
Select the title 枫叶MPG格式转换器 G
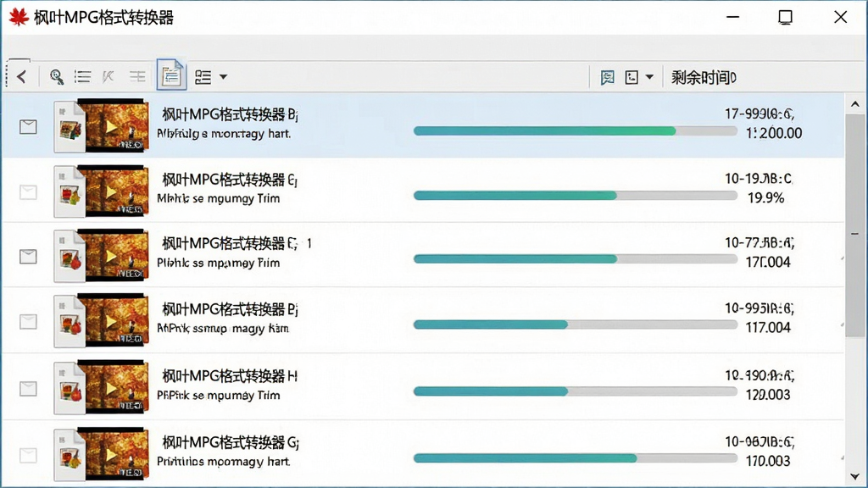tap(231, 442)
